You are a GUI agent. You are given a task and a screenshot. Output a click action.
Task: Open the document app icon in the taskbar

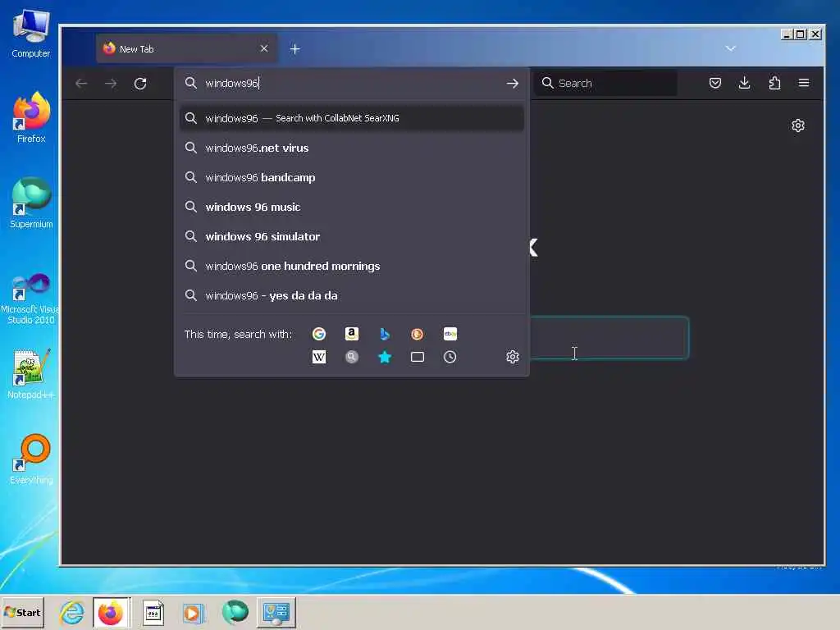153,612
